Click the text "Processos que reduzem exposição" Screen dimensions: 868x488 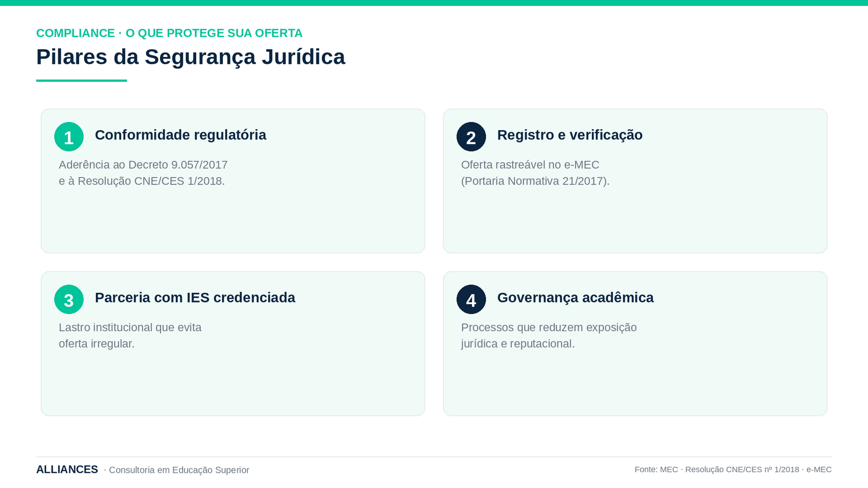point(549,328)
